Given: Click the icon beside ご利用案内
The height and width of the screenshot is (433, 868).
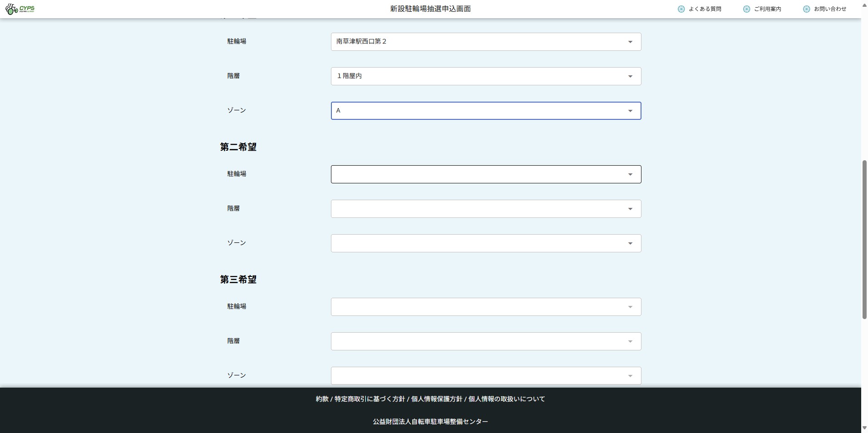Looking at the screenshot, I should pyautogui.click(x=746, y=9).
